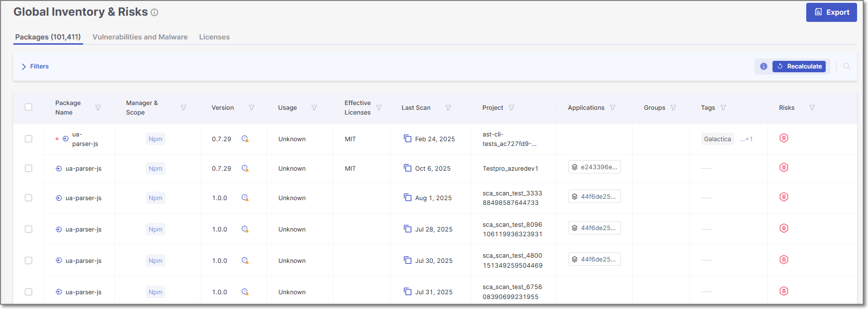
Task: Toggle the select-all checkbox in table header
Action: pyautogui.click(x=29, y=107)
